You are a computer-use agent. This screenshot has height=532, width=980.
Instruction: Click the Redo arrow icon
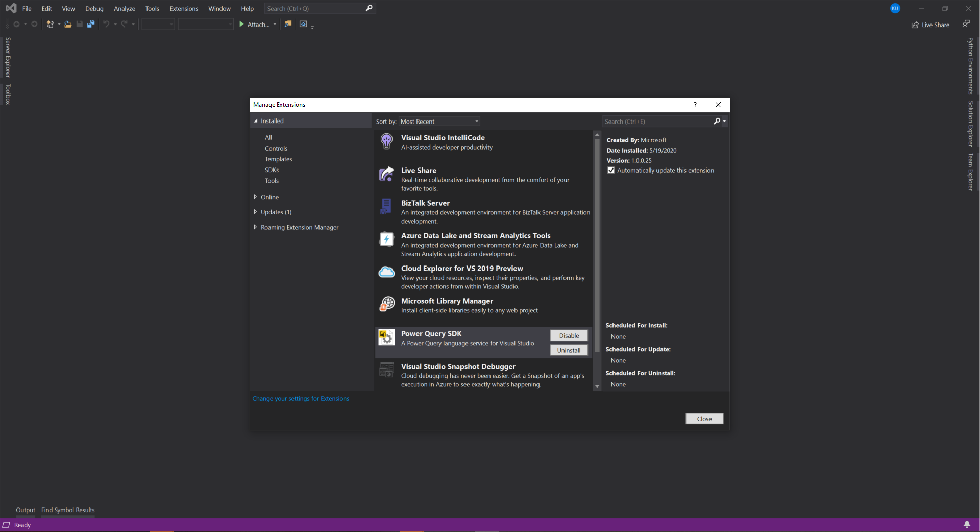(x=124, y=24)
